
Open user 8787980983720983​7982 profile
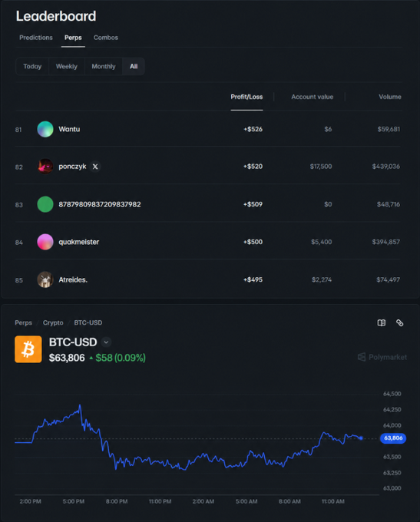click(x=100, y=204)
